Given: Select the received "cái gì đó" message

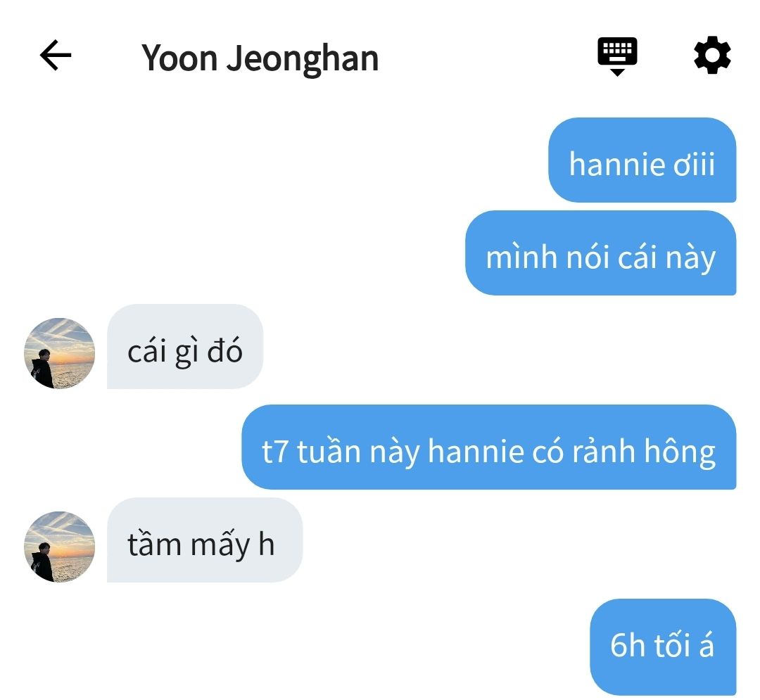Looking at the screenshot, I should tap(185, 346).
